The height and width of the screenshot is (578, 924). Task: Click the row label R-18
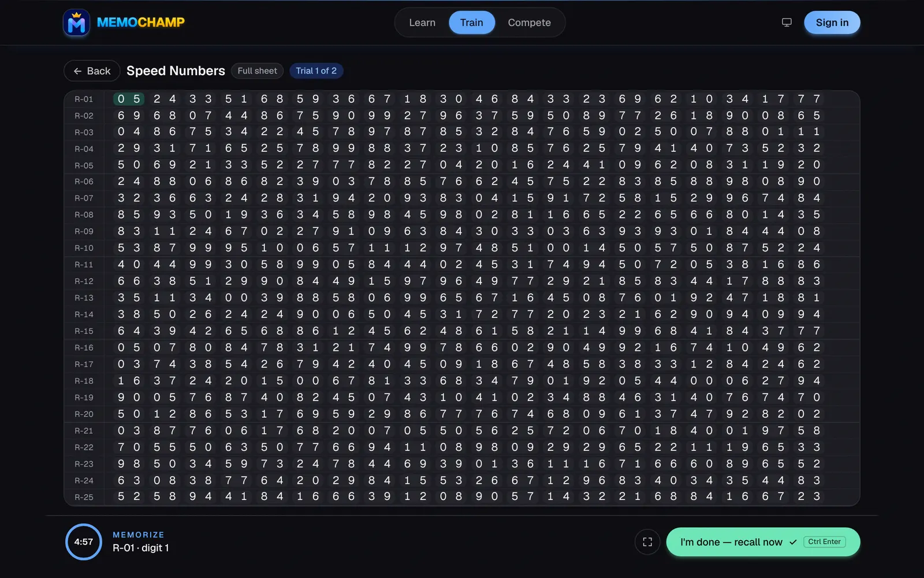84,381
